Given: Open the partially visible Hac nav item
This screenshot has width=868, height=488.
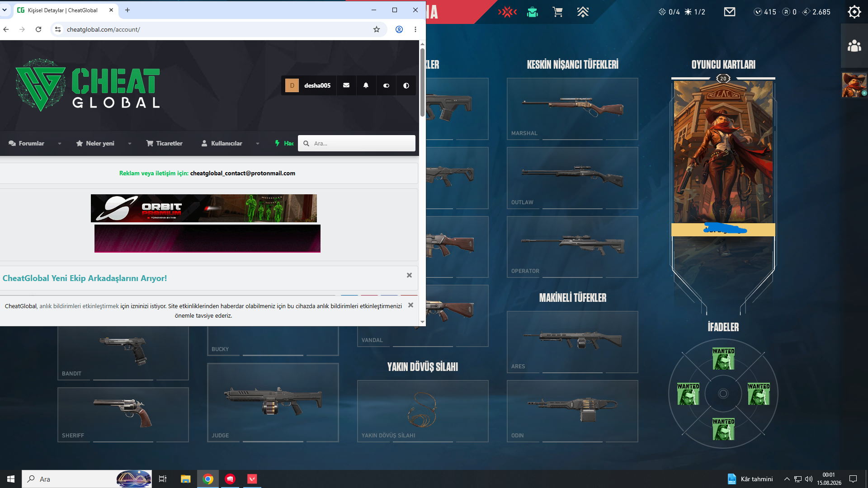Looking at the screenshot, I should (284, 144).
